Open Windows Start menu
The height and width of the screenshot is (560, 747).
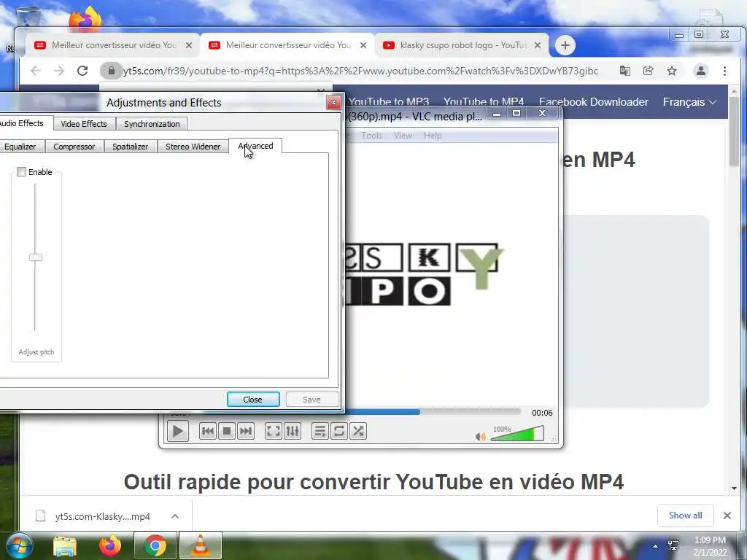pyautogui.click(x=18, y=545)
